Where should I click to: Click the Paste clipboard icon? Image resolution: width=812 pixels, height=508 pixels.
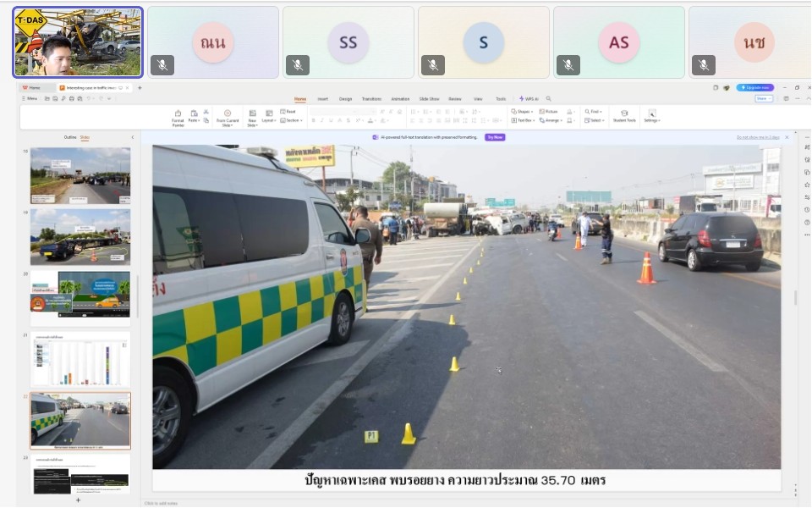194,113
